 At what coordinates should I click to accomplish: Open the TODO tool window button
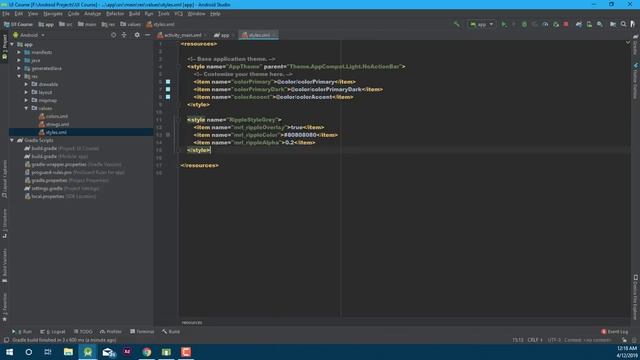(84, 331)
